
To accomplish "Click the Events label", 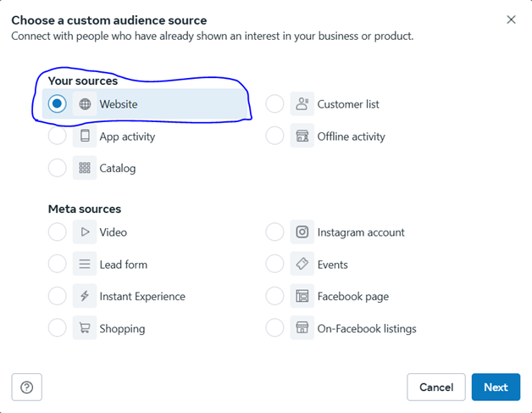I will click(332, 265).
